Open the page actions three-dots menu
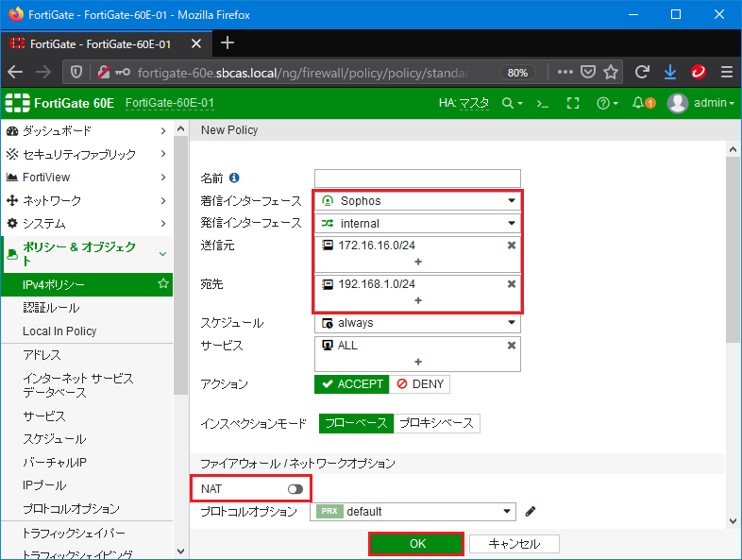This screenshot has height=560, width=742. coord(565,72)
